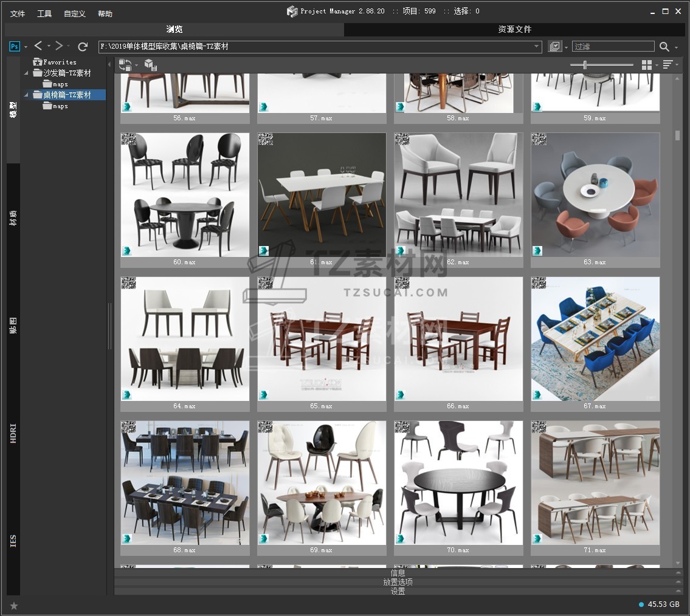Click the swap-arrows icon above thumbnails
Viewport: 690px width, 616px height.
(125, 65)
